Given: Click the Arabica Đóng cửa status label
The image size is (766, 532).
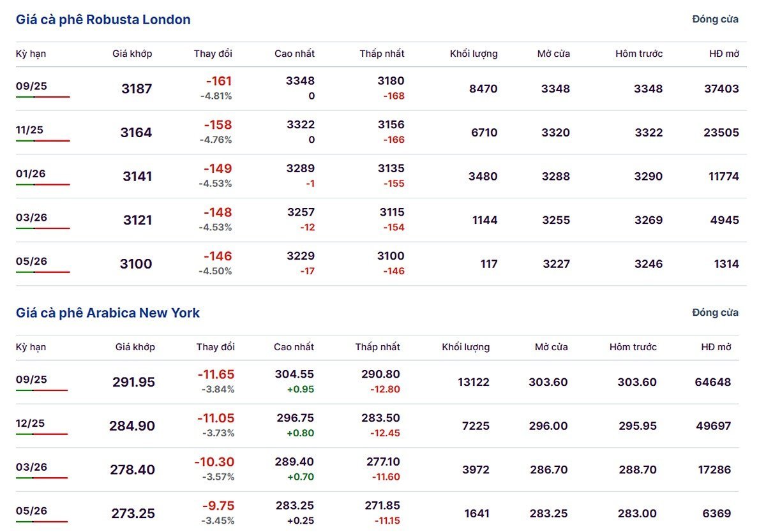Looking at the screenshot, I should coord(715,313).
